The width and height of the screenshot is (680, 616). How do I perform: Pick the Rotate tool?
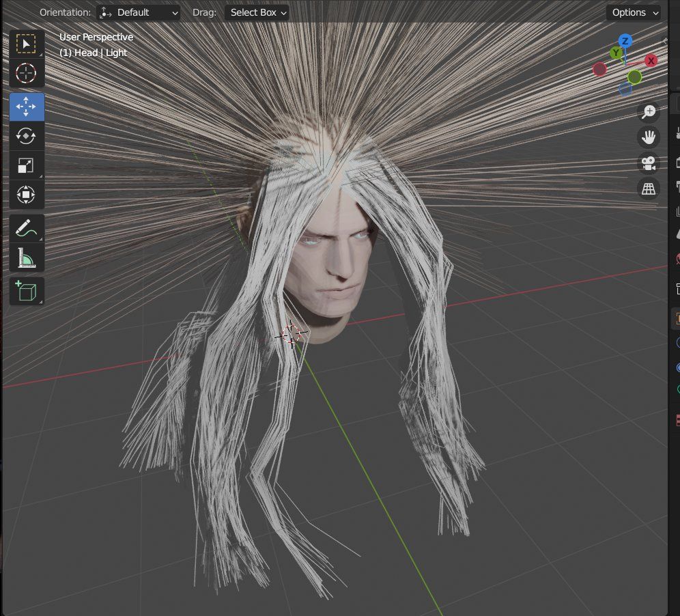pos(27,136)
